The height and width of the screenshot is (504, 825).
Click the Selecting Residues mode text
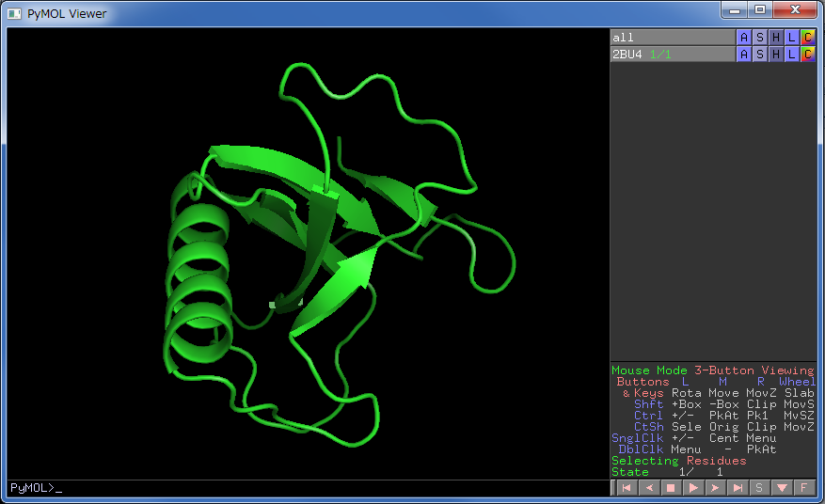pyautogui.click(x=678, y=461)
